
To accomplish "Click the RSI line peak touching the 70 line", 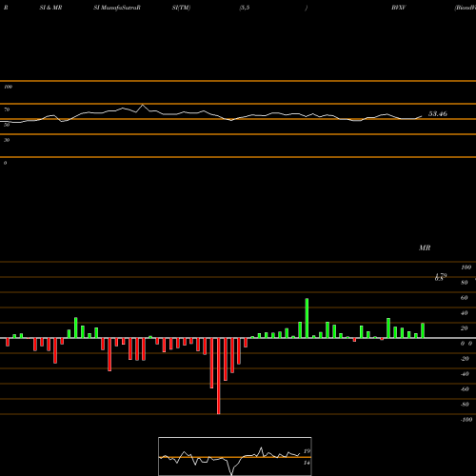I will [x=143, y=105].
